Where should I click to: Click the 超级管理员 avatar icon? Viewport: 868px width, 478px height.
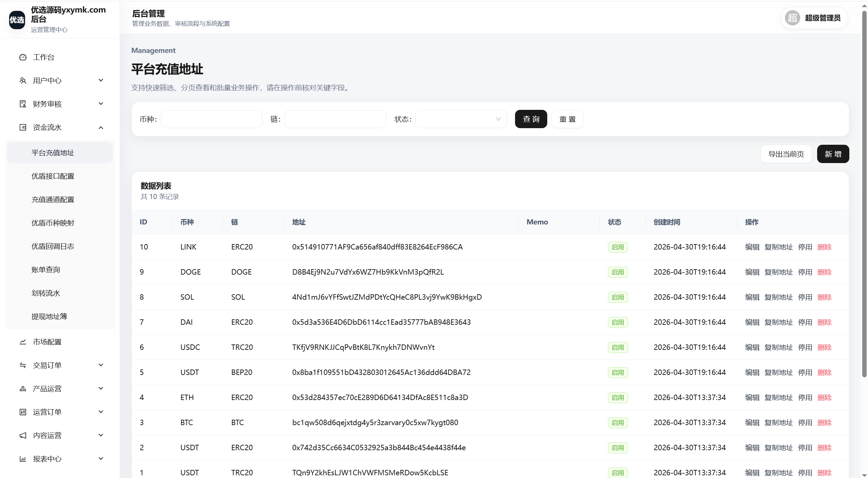click(x=792, y=18)
